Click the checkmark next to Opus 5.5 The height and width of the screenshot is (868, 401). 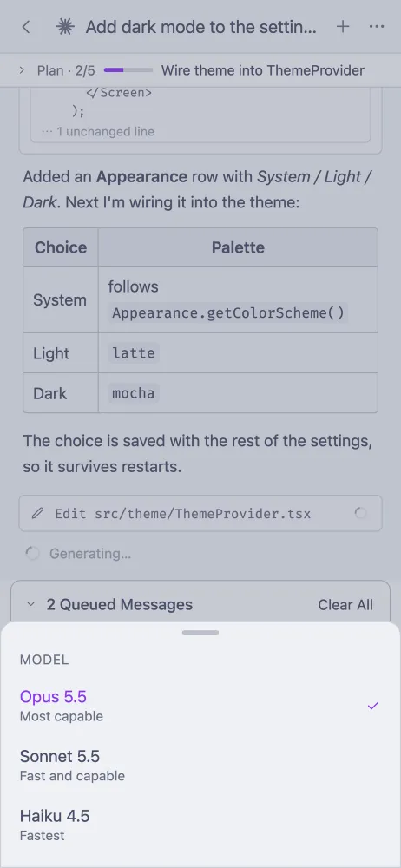(x=373, y=705)
